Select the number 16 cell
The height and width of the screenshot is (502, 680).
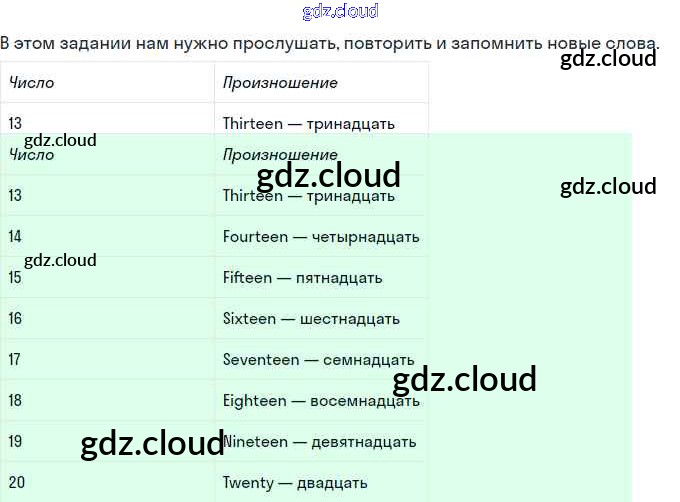pos(15,319)
